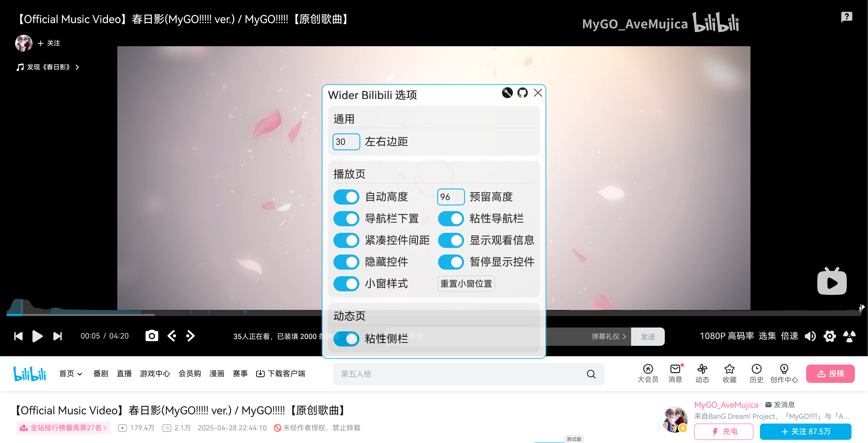Open the 收藏 favorites star icon
The height and width of the screenshot is (443, 868).
point(729,373)
